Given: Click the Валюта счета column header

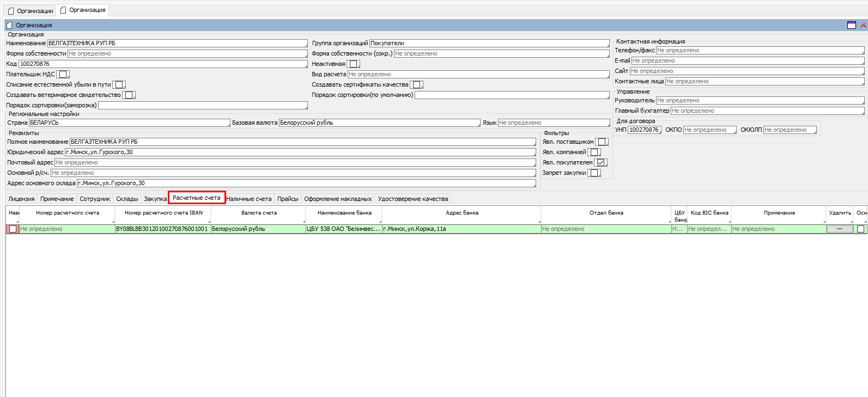Looking at the screenshot, I should (x=259, y=213).
